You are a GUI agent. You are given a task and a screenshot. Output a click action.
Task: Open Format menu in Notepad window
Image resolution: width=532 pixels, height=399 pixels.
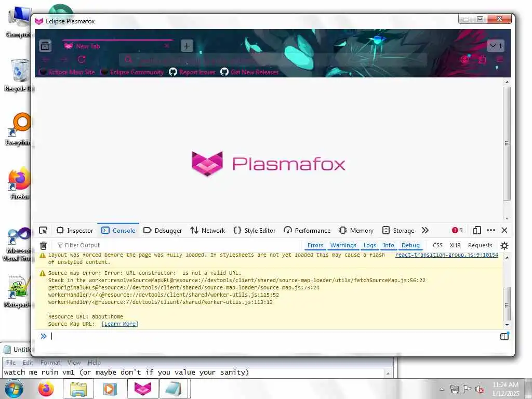click(x=50, y=362)
